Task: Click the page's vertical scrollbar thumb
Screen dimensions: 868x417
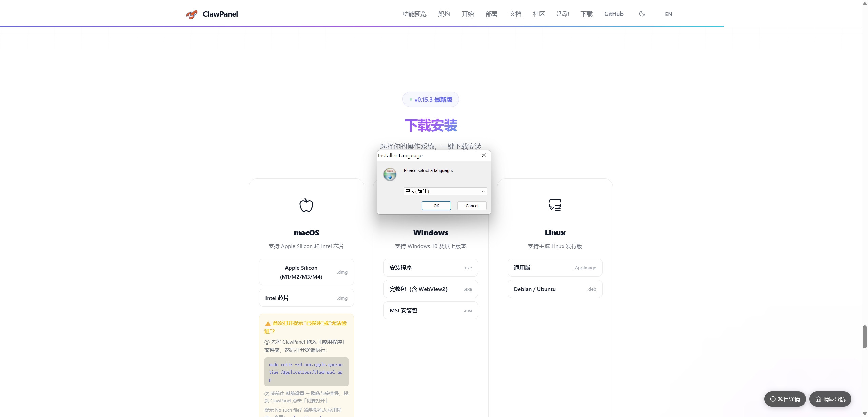Action: coord(865,337)
